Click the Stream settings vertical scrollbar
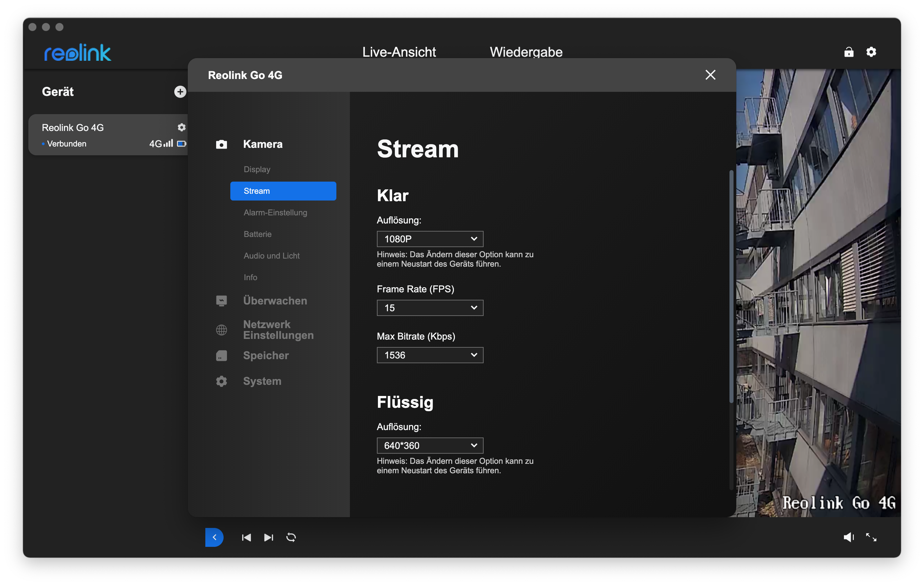This screenshot has width=924, height=586. pyautogui.click(x=731, y=286)
